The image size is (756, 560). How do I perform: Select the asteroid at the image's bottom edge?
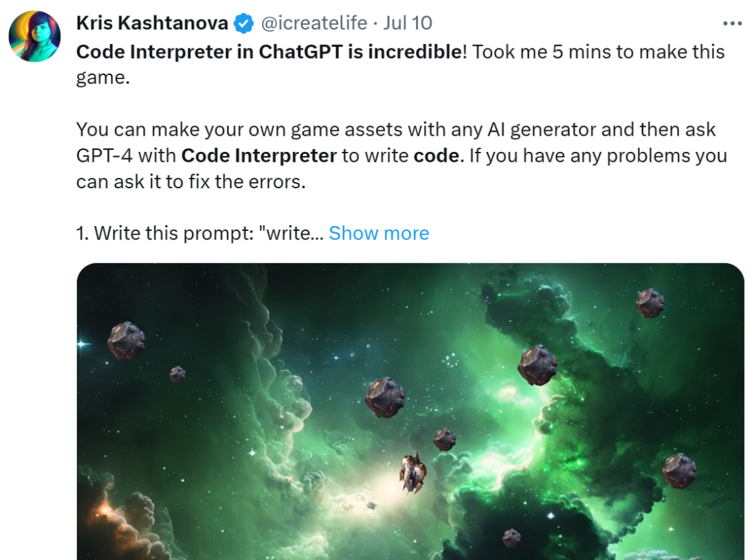pyautogui.click(x=512, y=538)
